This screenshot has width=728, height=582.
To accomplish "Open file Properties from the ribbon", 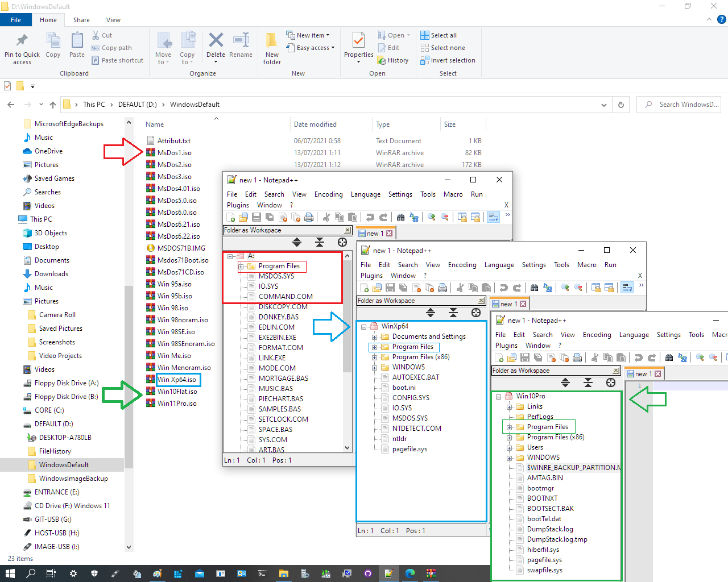I will point(358,47).
